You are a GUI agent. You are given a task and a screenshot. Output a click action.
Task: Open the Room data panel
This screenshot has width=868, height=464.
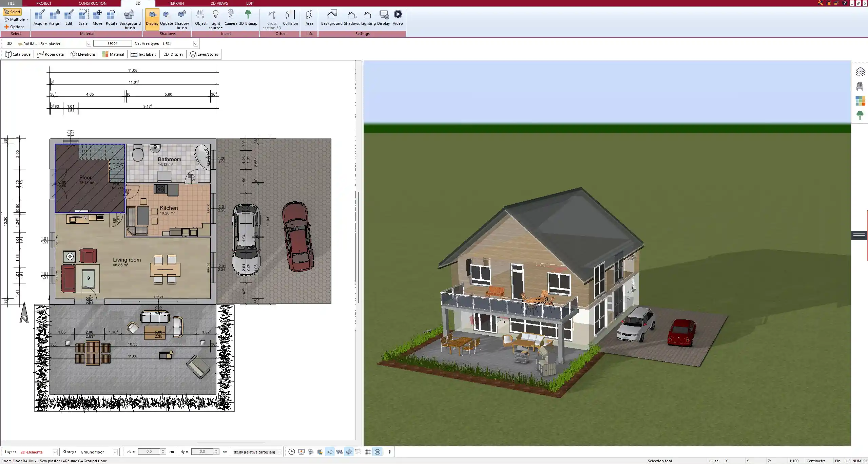[x=50, y=54]
